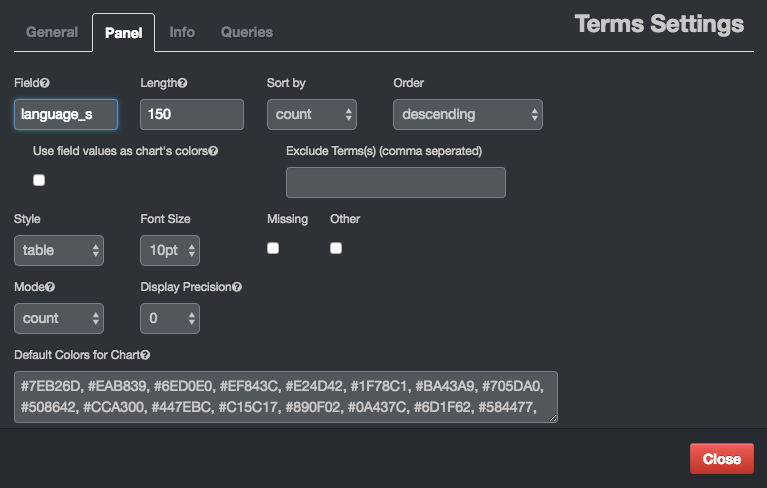Switch to the Queries tab

[x=246, y=32]
